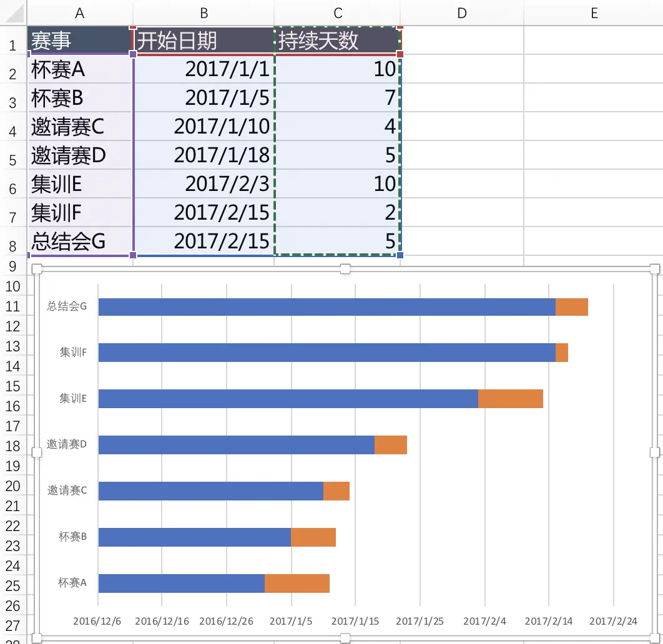
Task: Select duration cell 5 for 总结会G
Action: (337, 241)
